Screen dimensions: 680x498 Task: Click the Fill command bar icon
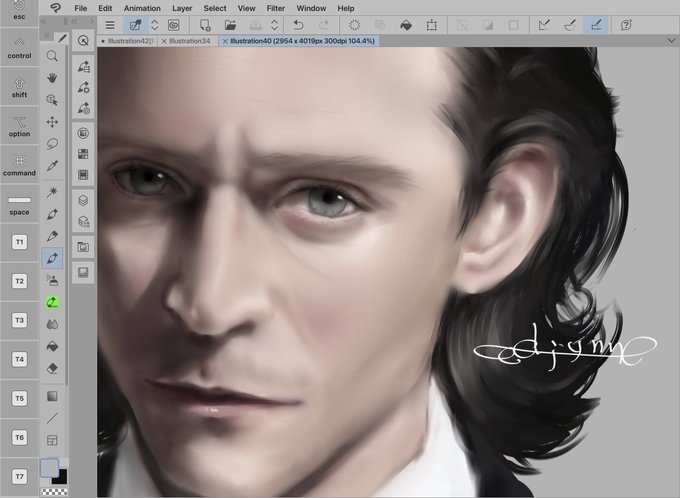click(x=406, y=25)
